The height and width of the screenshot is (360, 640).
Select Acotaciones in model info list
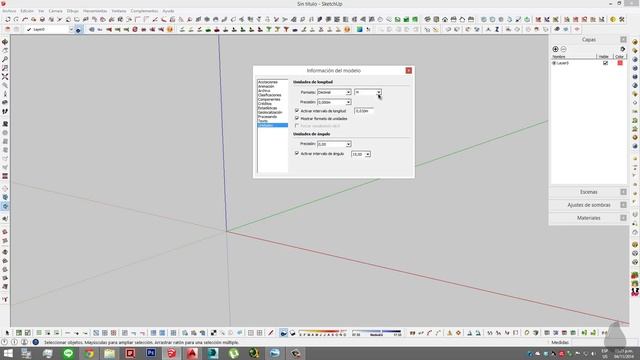pos(268,82)
